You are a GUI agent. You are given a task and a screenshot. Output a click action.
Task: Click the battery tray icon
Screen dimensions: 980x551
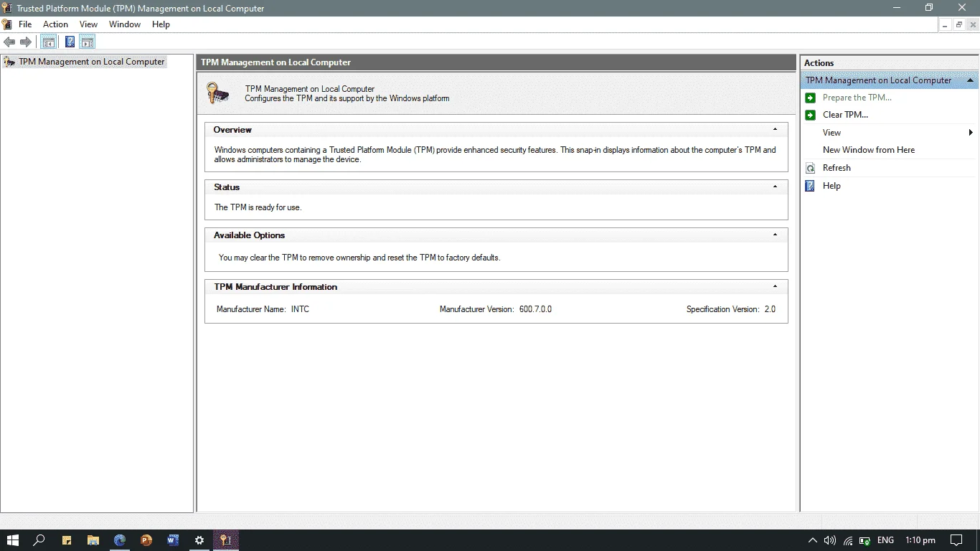pos(865,540)
